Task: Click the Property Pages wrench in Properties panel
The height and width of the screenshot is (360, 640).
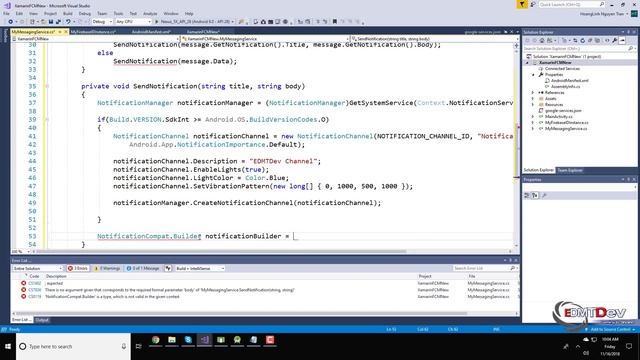Action: [x=544, y=196]
